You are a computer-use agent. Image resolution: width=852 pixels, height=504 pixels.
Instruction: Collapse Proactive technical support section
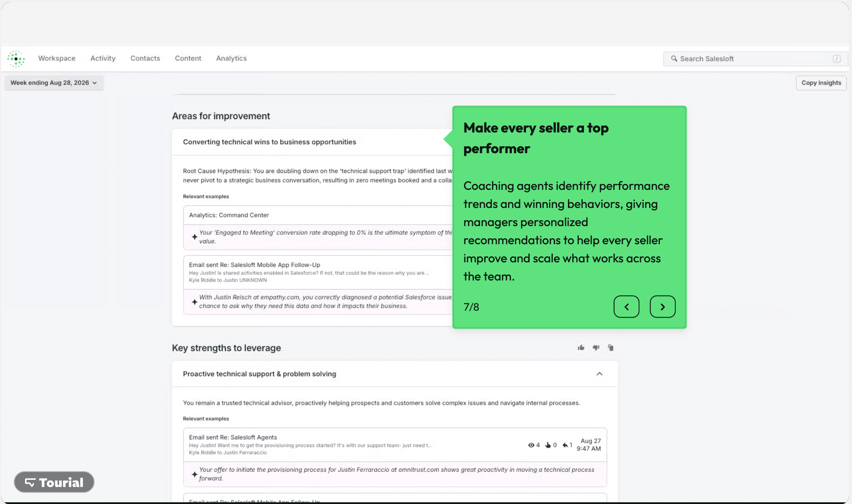(600, 374)
